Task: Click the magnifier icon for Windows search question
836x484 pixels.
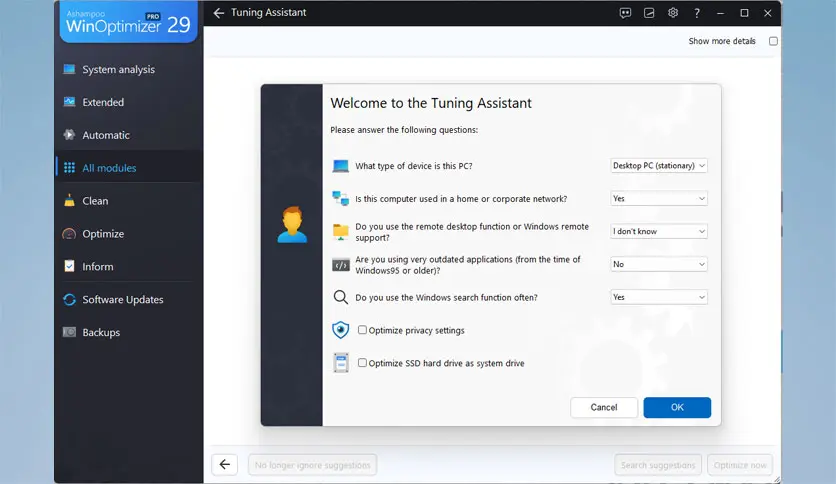Action: (x=341, y=297)
